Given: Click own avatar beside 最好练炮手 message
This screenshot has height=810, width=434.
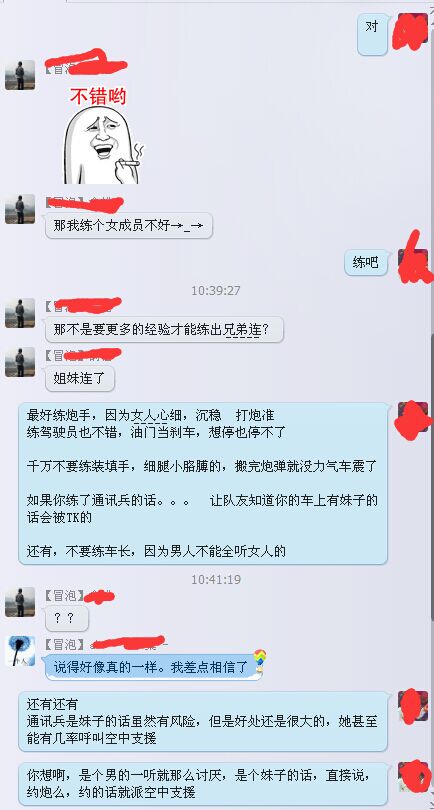Looking at the screenshot, I should [x=413, y=417].
